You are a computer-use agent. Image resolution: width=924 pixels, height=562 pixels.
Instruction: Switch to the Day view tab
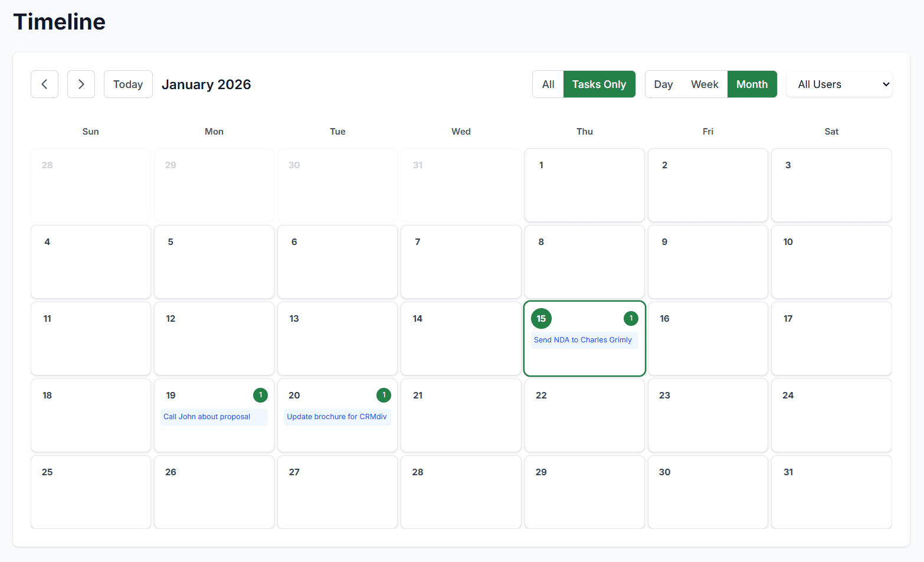click(x=663, y=84)
